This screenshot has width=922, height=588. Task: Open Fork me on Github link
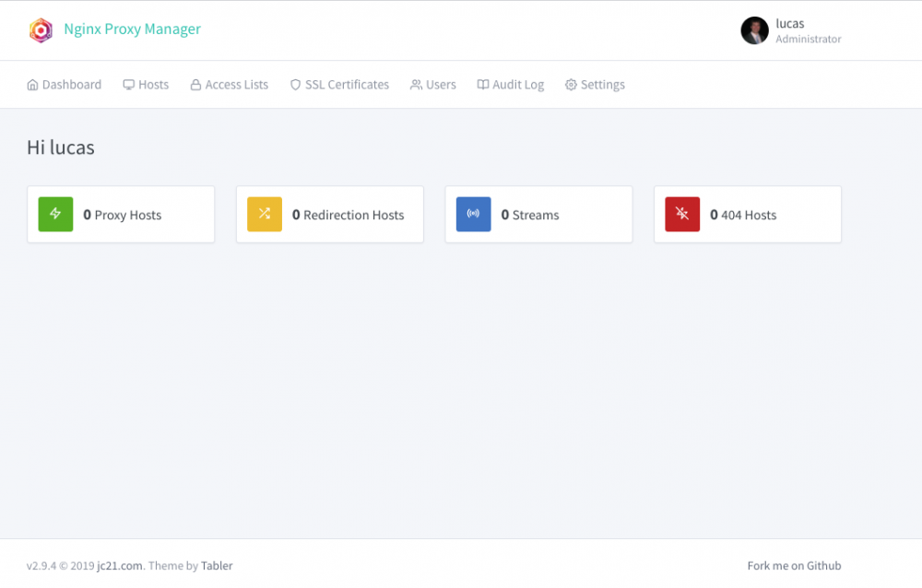[x=794, y=566]
